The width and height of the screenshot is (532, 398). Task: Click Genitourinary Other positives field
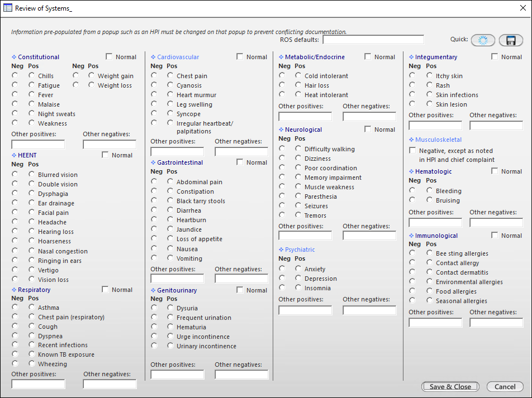177,374
